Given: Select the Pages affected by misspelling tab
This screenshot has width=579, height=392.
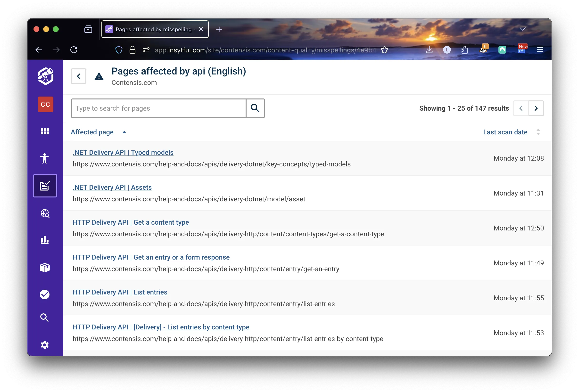Looking at the screenshot, I should pyautogui.click(x=155, y=29).
